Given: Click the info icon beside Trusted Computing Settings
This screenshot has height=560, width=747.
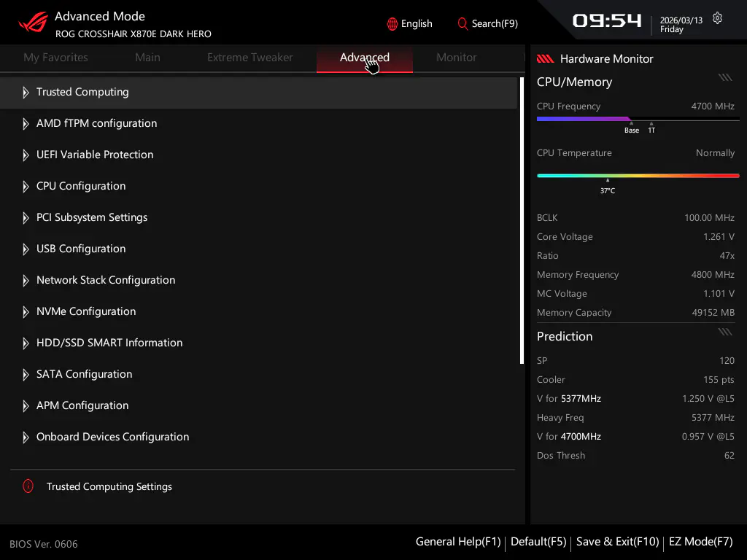Looking at the screenshot, I should pyautogui.click(x=28, y=486).
